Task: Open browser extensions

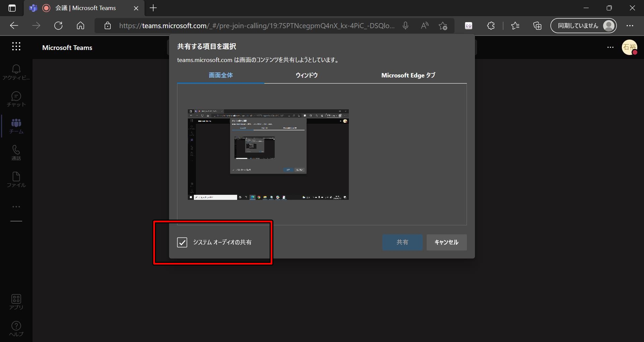Action: tap(490, 25)
